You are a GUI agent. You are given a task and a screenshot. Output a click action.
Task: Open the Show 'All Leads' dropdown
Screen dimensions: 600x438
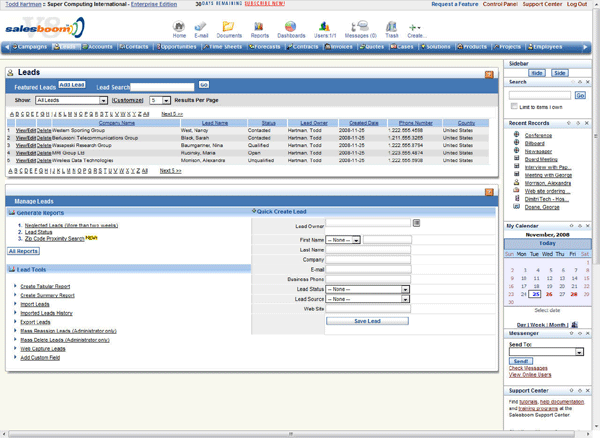(71, 100)
